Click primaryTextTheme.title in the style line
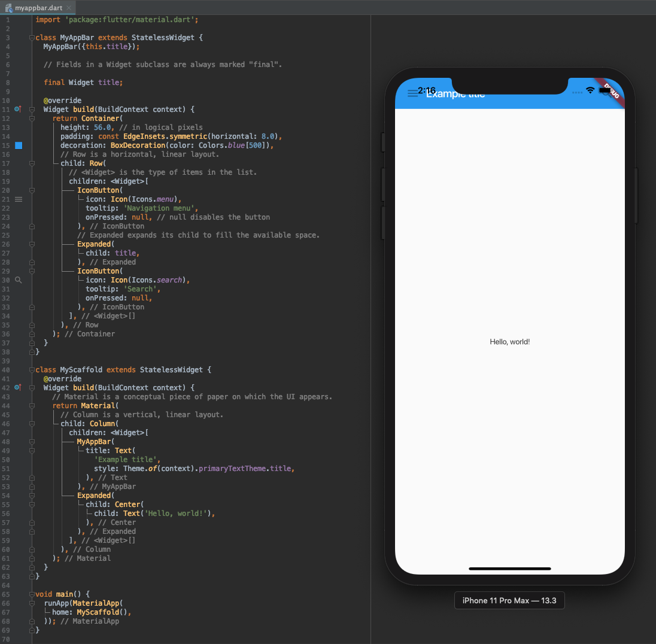 [x=245, y=468]
